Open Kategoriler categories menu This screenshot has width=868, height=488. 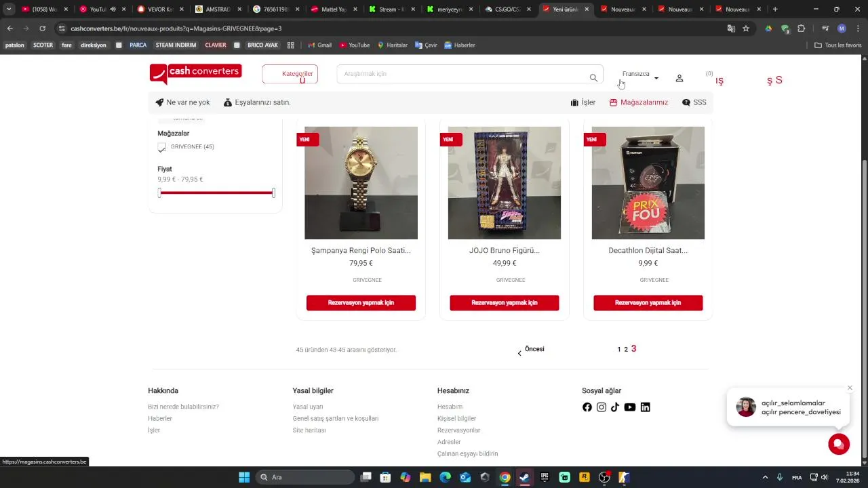[290, 74]
